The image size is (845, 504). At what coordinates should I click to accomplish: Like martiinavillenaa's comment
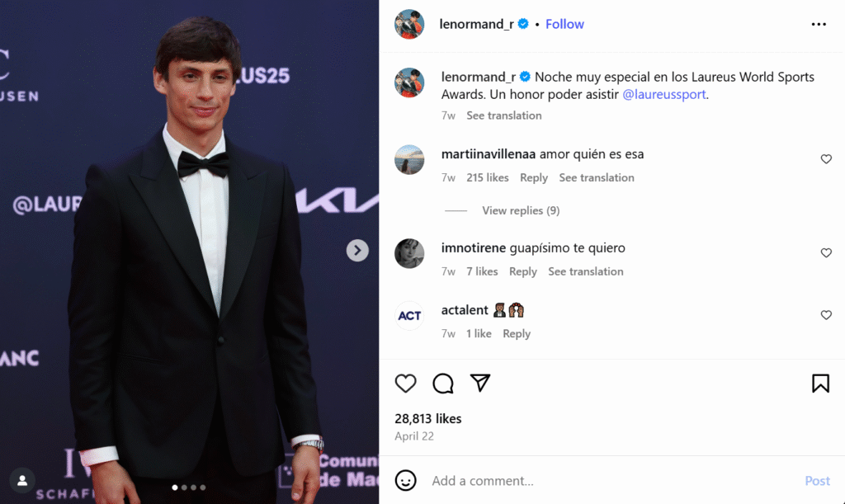point(826,159)
